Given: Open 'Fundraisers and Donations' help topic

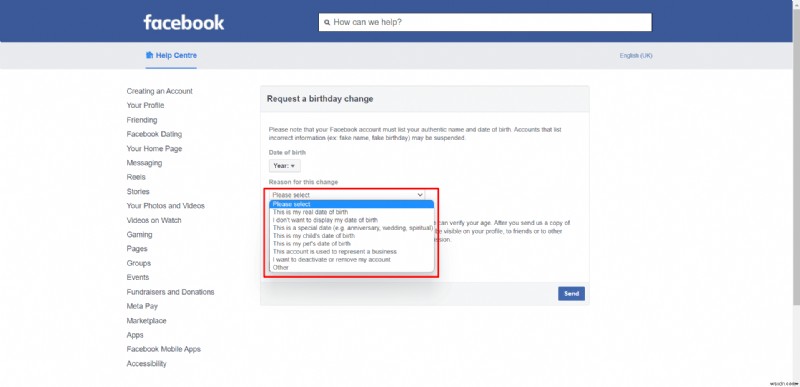Looking at the screenshot, I should point(170,292).
